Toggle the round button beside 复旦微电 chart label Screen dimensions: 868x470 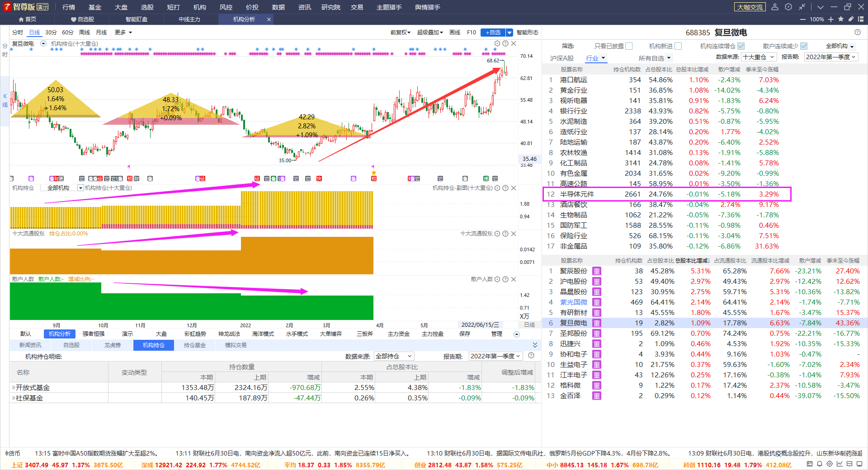point(43,43)
